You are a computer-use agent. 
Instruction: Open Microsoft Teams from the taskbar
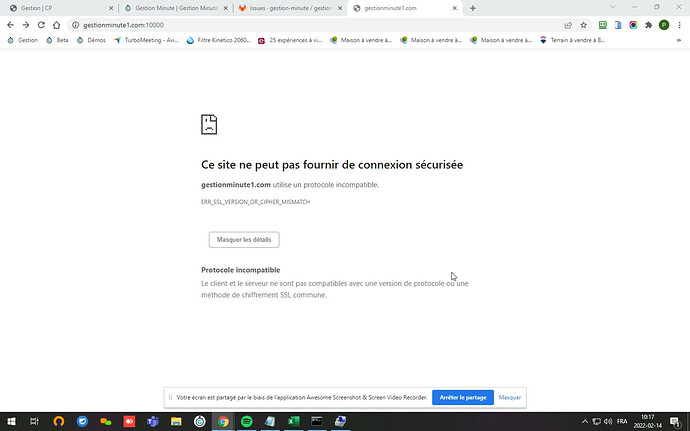click(152, 421)
